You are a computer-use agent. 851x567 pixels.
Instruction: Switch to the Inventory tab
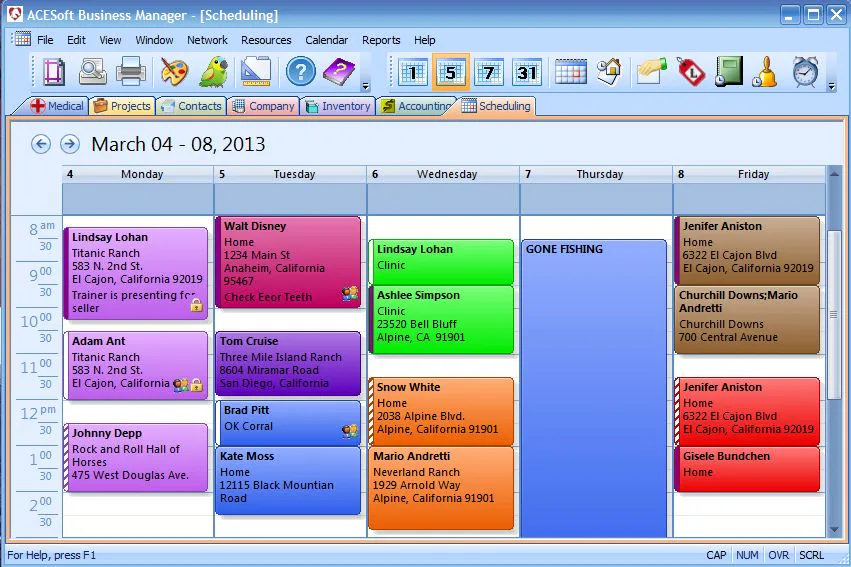[x=339, y=106]
